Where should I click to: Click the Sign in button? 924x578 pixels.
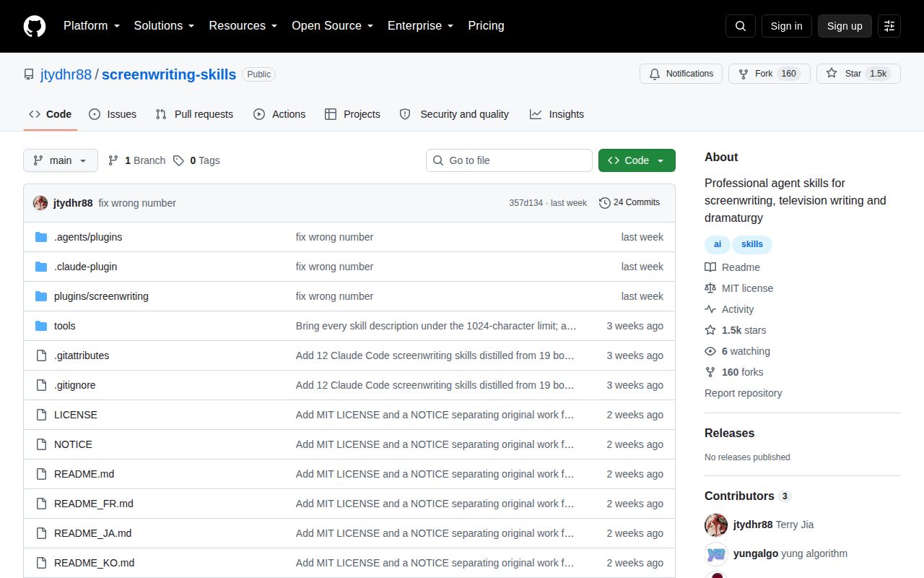(x=786, y=26)
